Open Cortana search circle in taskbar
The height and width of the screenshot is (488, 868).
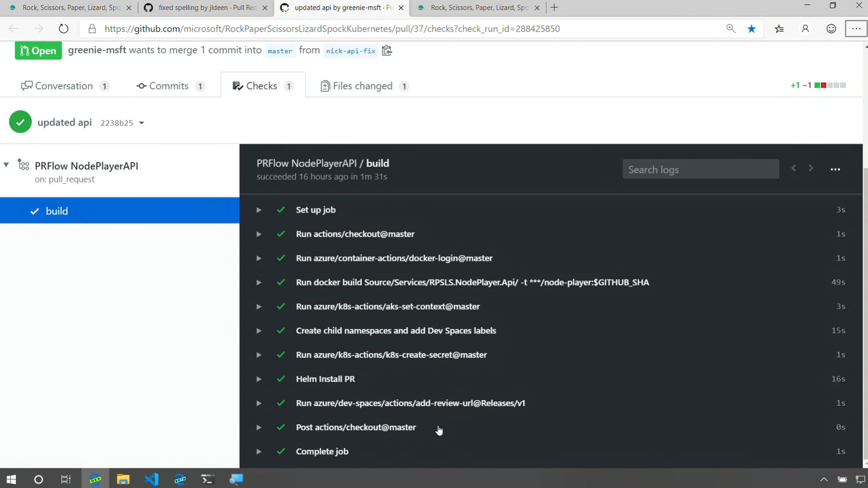(38, 479)
